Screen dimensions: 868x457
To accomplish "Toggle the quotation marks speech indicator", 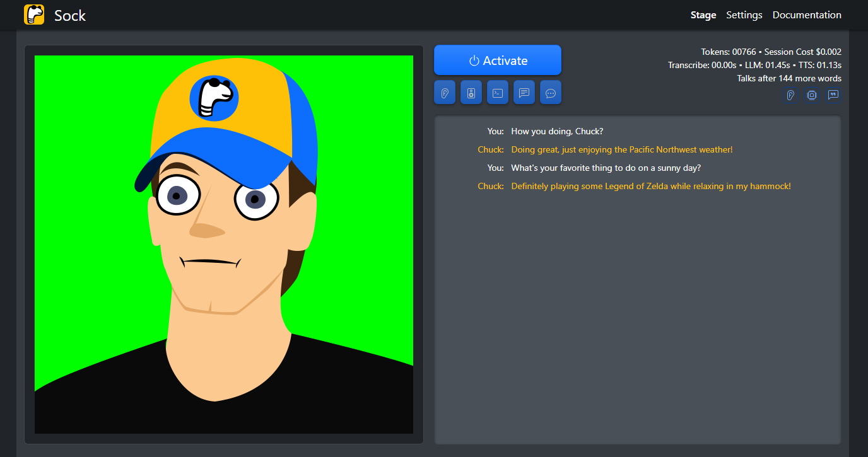I will pyautogui.click(x=833, y=95).
